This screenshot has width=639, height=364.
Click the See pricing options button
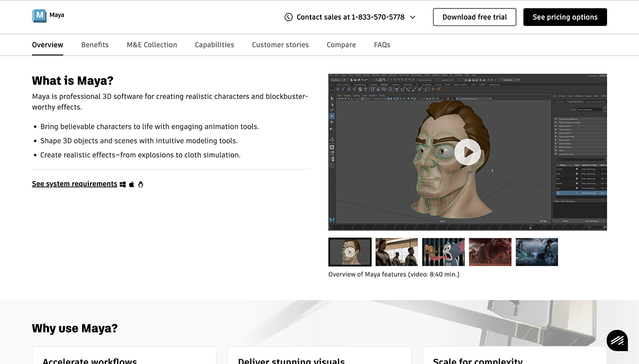[x=565, y=17]
